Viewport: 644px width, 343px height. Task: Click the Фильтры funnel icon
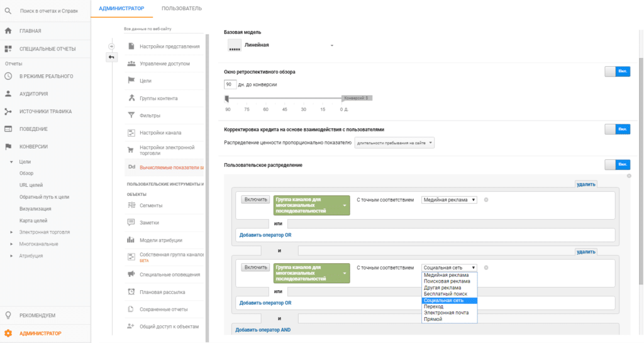click(131, 115)
